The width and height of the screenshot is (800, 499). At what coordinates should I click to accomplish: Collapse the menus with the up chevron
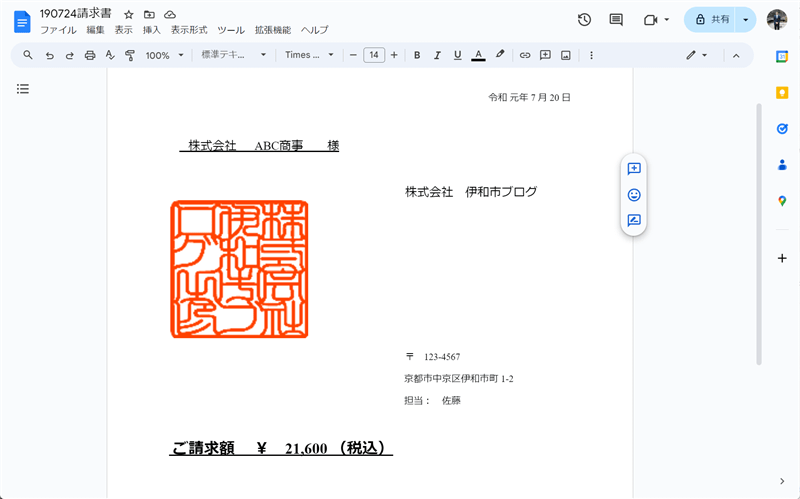tap(736, 56)
